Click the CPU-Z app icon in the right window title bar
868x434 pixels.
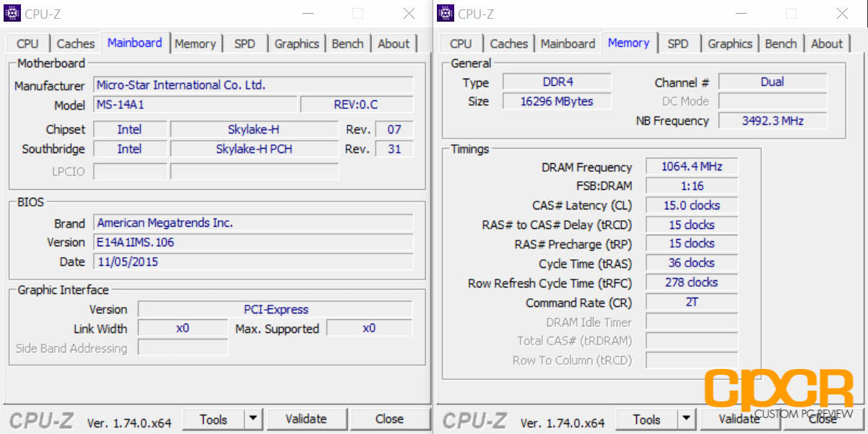pyautogui.click(x=446, y=13)
